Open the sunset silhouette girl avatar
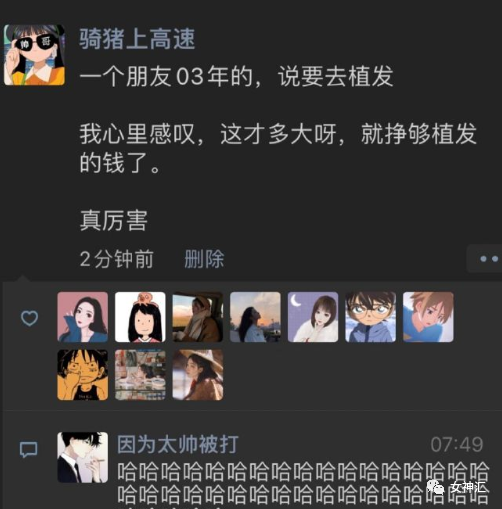This screenshot has width=502, height=509. [255, 317]
